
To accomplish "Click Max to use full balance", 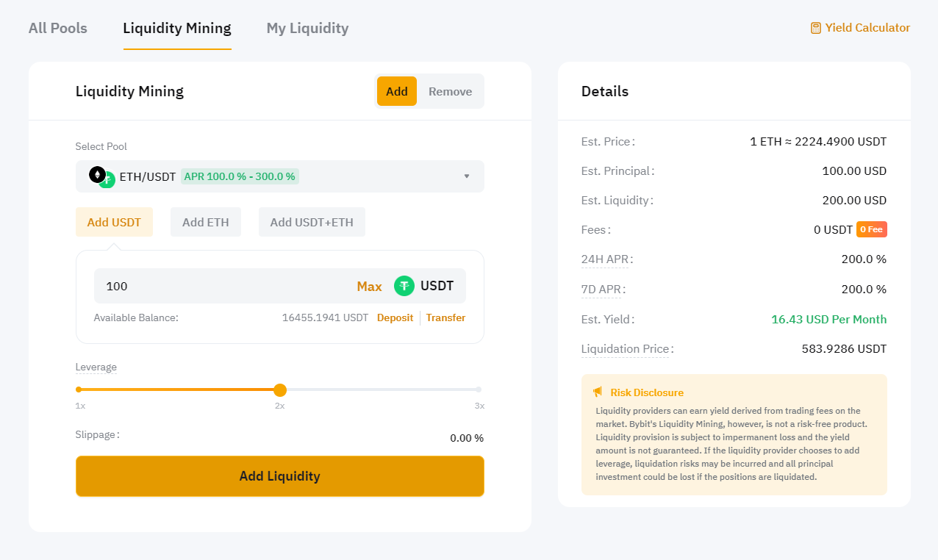I will (369, 286).
